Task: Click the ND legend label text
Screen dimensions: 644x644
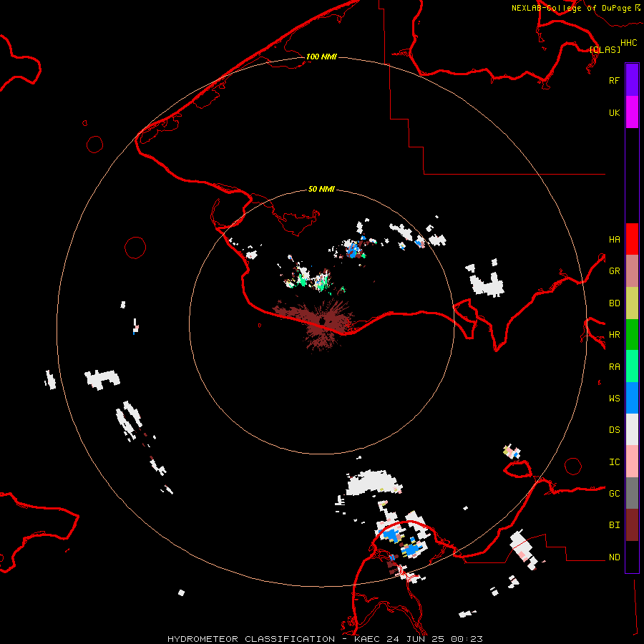Action: (x=614, y=557)
